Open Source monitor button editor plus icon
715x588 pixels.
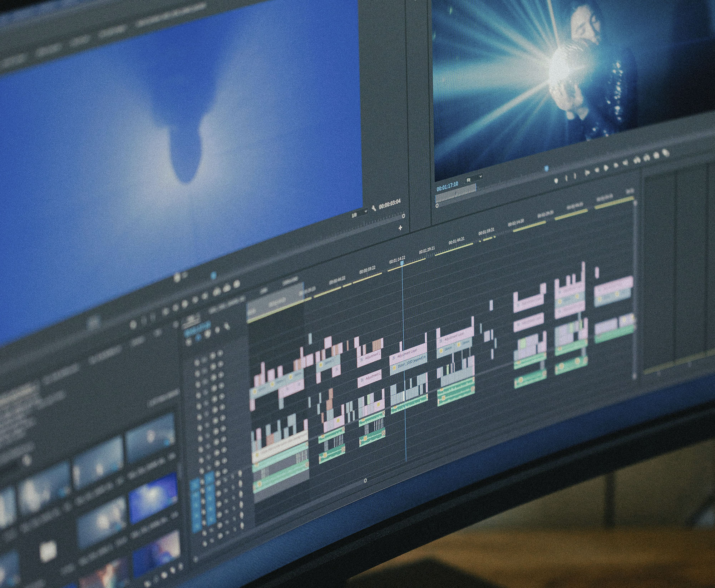point(400,228)
